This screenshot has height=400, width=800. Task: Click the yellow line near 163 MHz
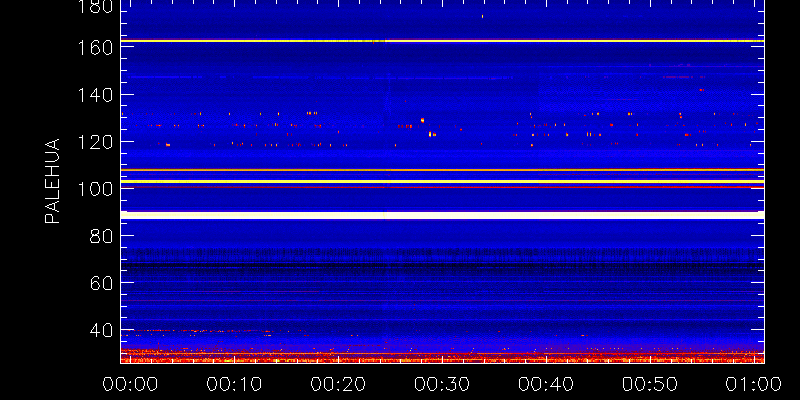pyautogui.click(x=442, y=41)
